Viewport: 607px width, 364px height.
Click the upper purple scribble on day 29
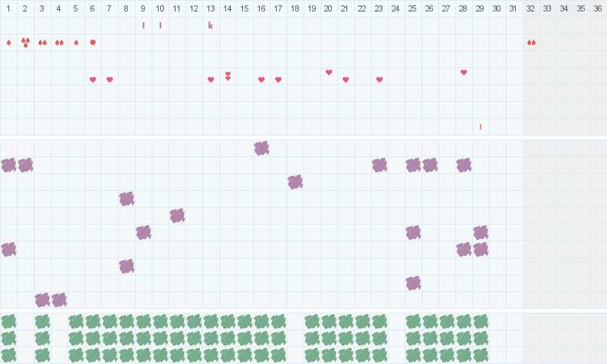click(481, 232)
